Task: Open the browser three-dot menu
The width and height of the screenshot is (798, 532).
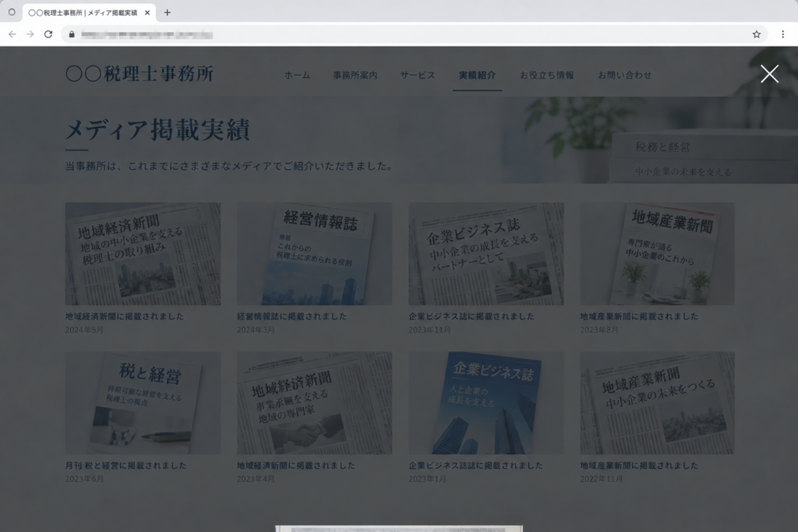Action: tap(782, 34)
